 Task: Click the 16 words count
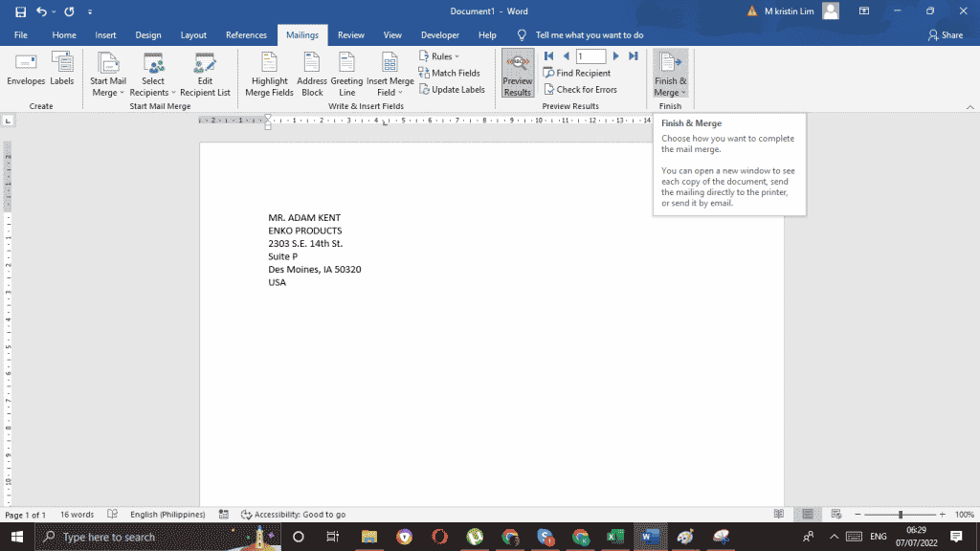77,515
